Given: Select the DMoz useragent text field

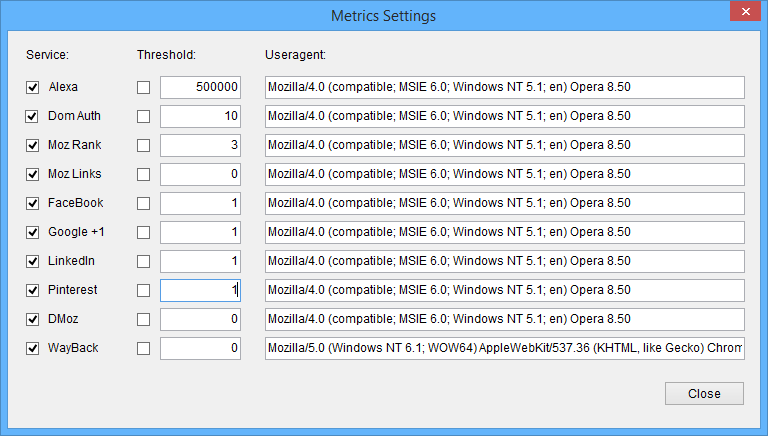Looking at the screenshot, I should point(505,320).
